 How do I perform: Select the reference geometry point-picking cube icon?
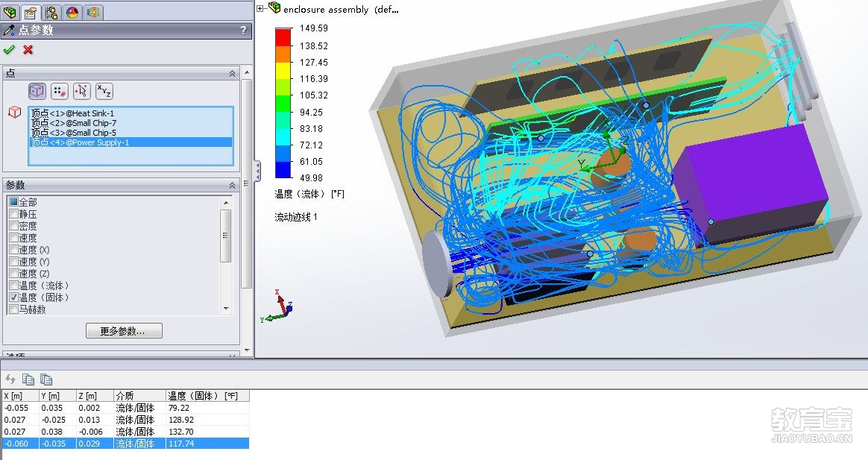[x=37, y=91]
